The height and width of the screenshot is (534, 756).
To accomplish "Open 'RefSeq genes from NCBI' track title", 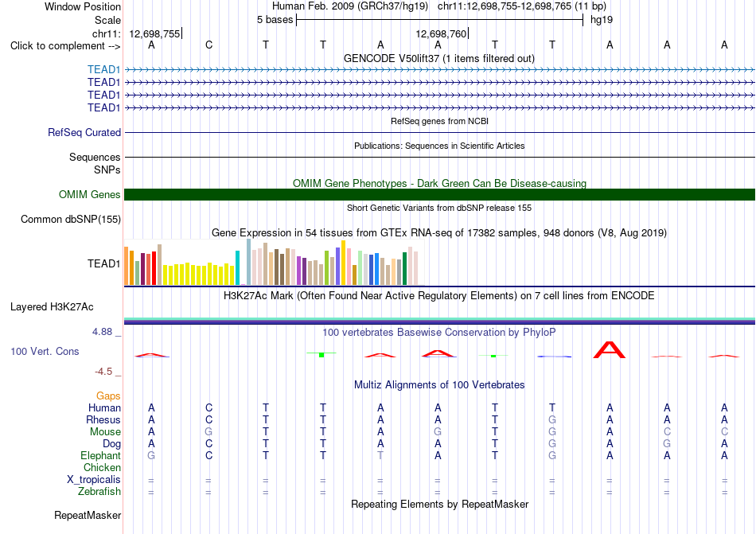I will (439, 121).
